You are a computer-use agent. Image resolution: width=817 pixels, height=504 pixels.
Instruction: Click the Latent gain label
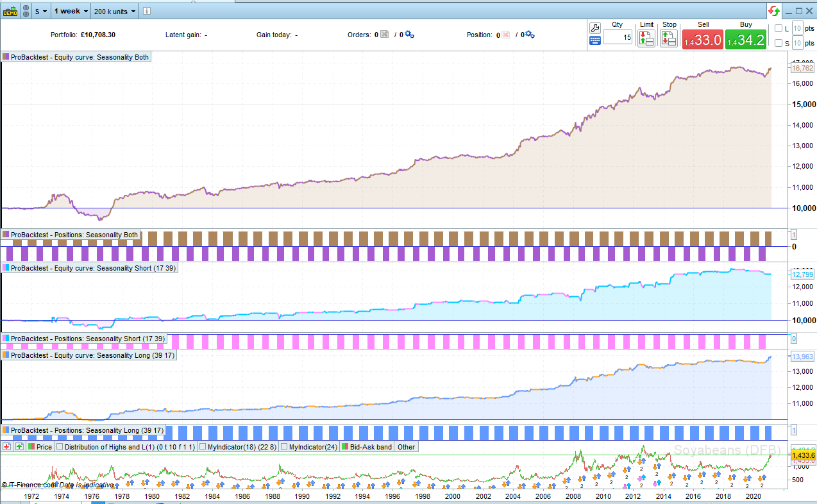click(x=183, y=35)
